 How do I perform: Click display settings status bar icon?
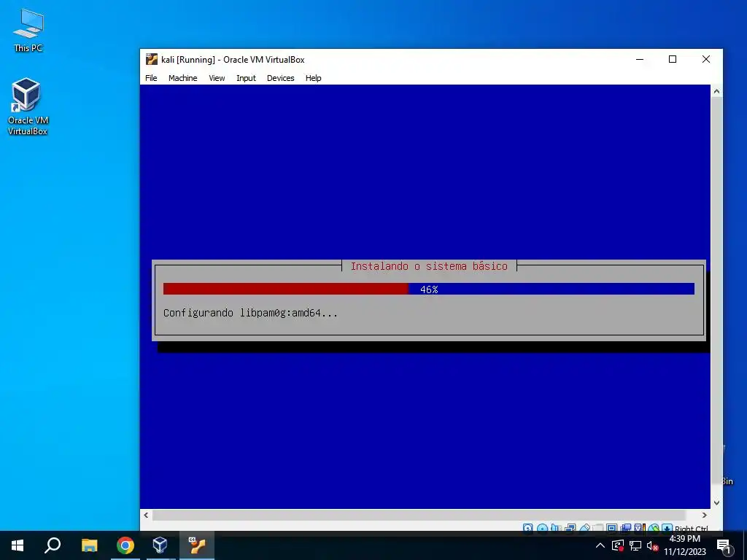[x=612, y=528]
